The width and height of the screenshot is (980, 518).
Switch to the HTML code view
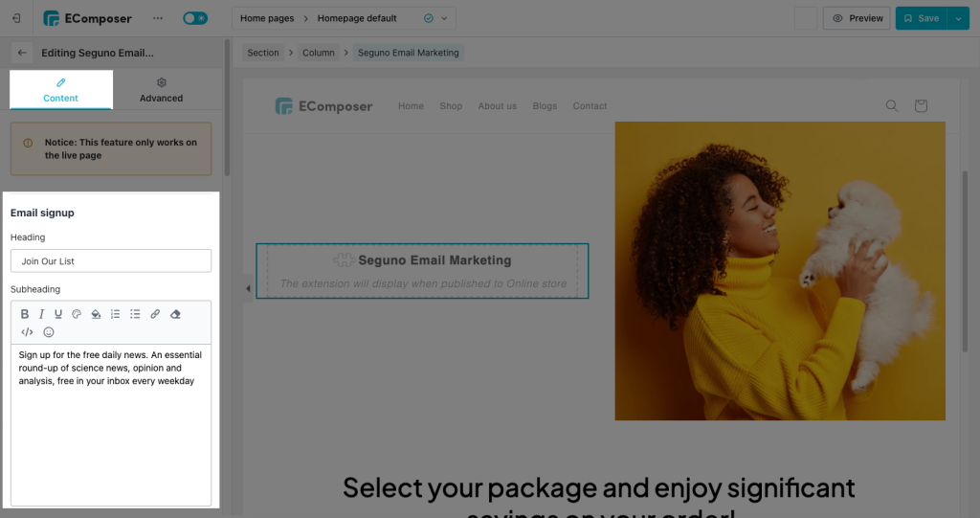(27, 332)
